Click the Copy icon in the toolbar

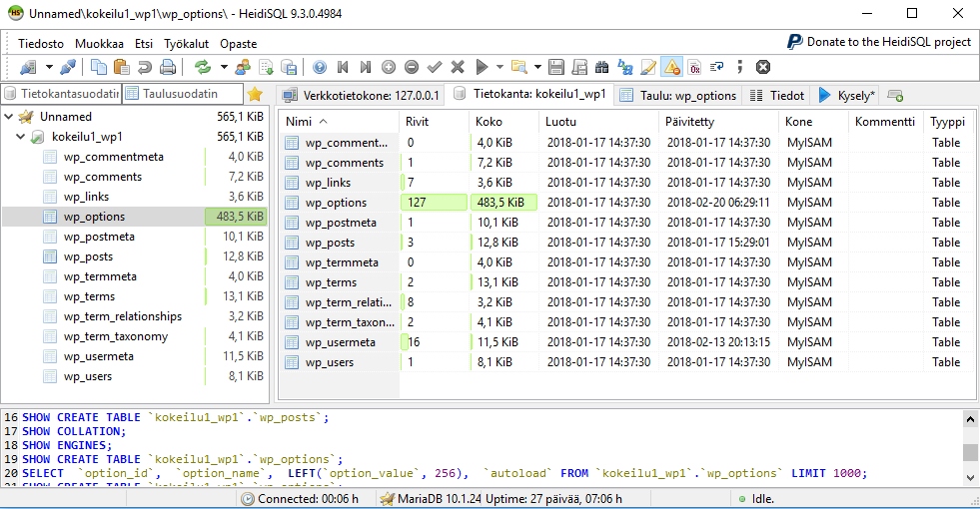99,67
